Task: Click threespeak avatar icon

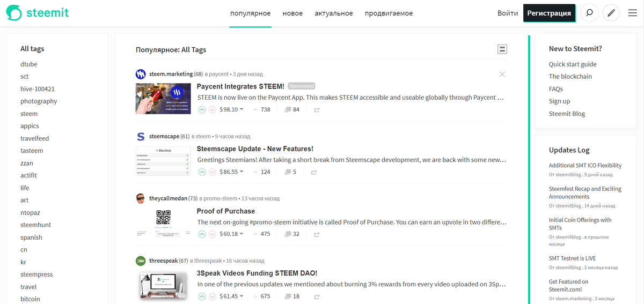Action: pyautogui.click(x=141, y=261)
